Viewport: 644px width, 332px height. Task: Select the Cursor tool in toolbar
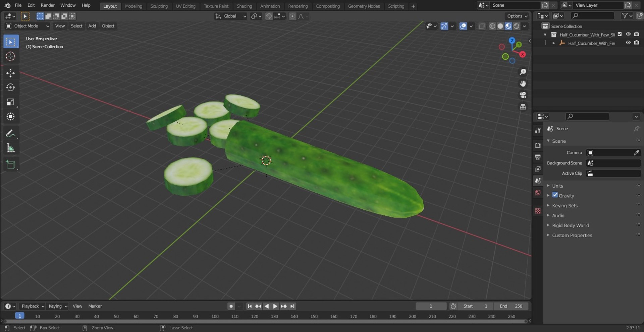(x=11, y=56)
